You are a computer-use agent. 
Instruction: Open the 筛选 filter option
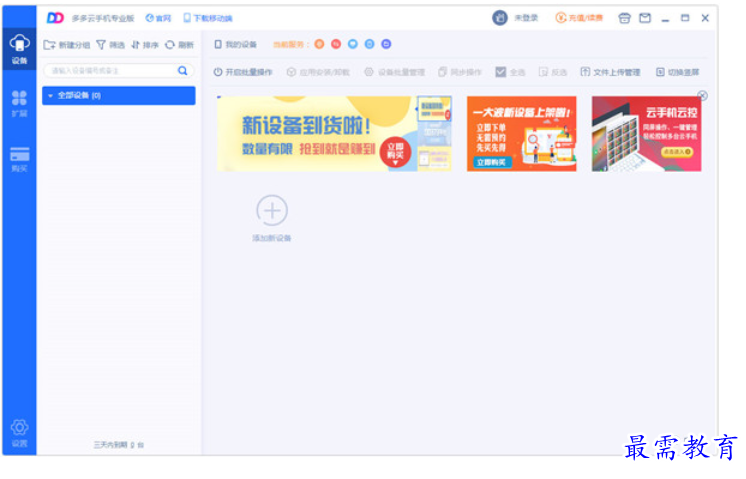[x=110, y=45]
